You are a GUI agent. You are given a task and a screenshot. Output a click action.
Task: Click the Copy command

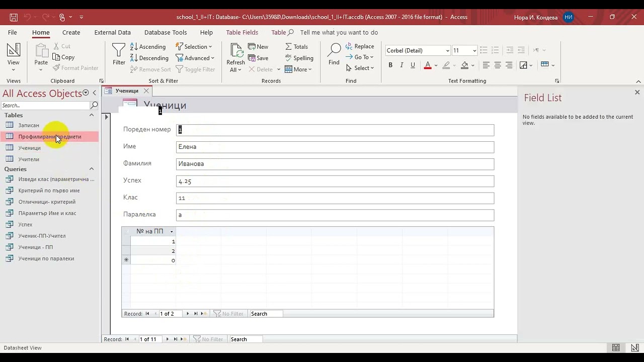(64, 57)
